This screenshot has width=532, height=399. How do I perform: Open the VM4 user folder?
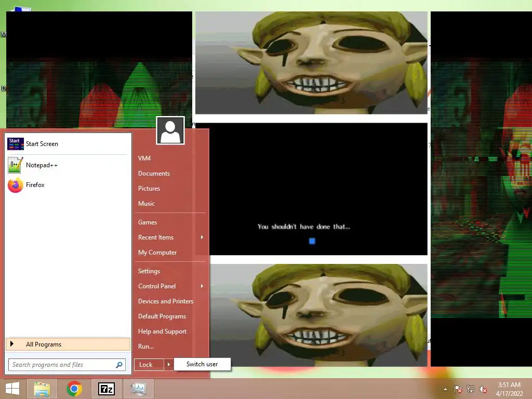coord(144,158)
